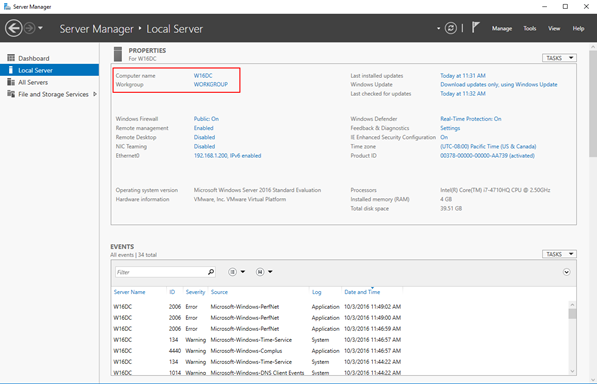
Task: Expand the events section chevron
Action: click(x=567, y=272)
